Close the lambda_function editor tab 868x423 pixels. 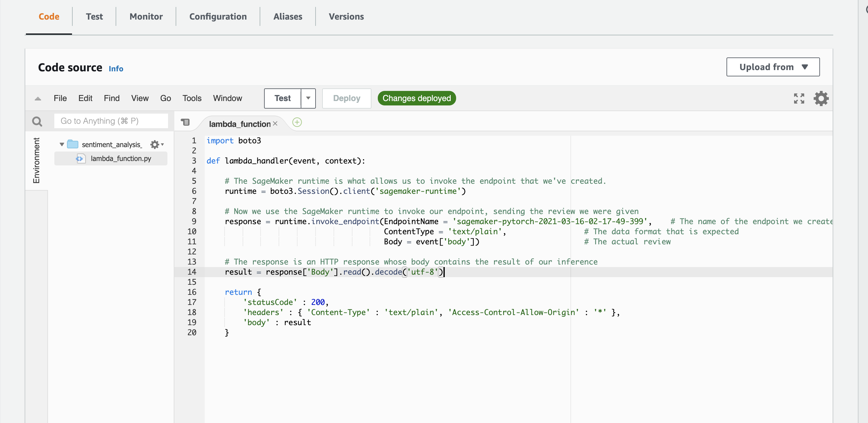[275, 124]
